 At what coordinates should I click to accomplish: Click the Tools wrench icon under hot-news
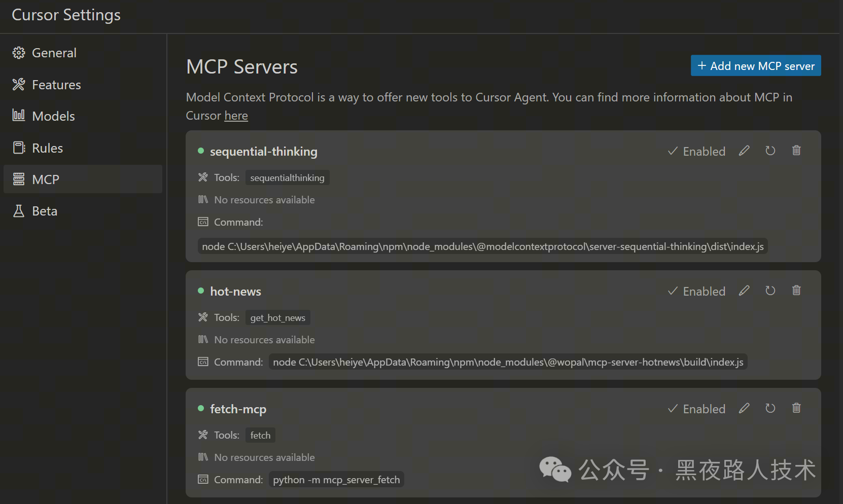click(x=203, y=317)
